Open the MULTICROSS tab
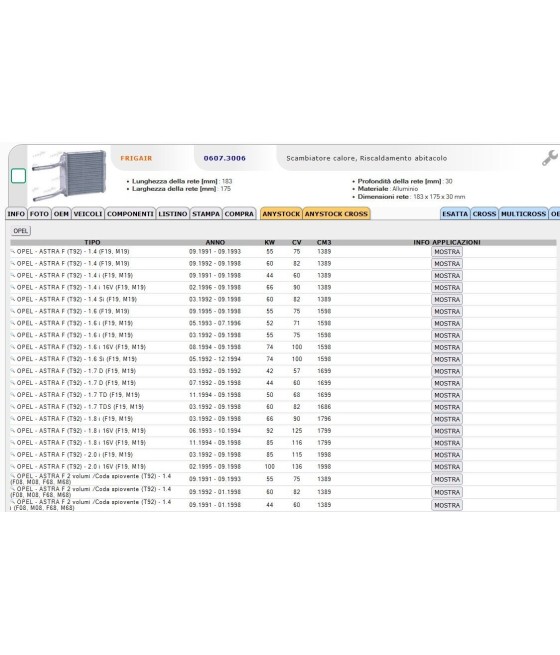 pos(523,213)
